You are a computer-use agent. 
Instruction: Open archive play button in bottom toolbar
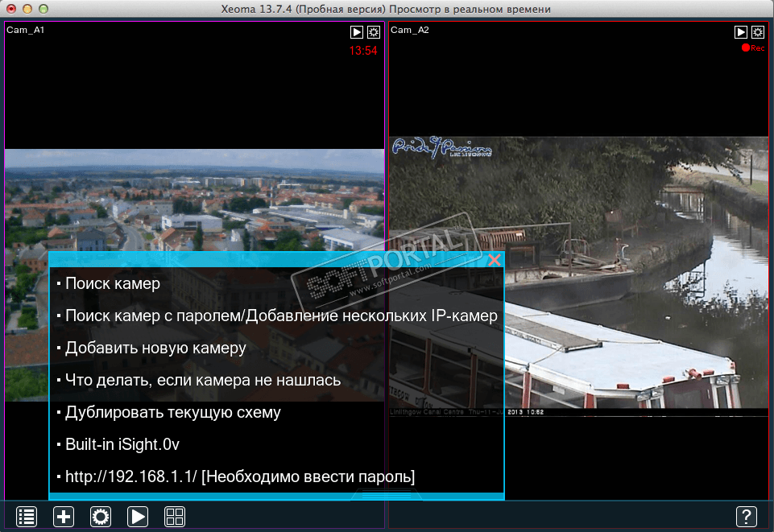(138, 517)
